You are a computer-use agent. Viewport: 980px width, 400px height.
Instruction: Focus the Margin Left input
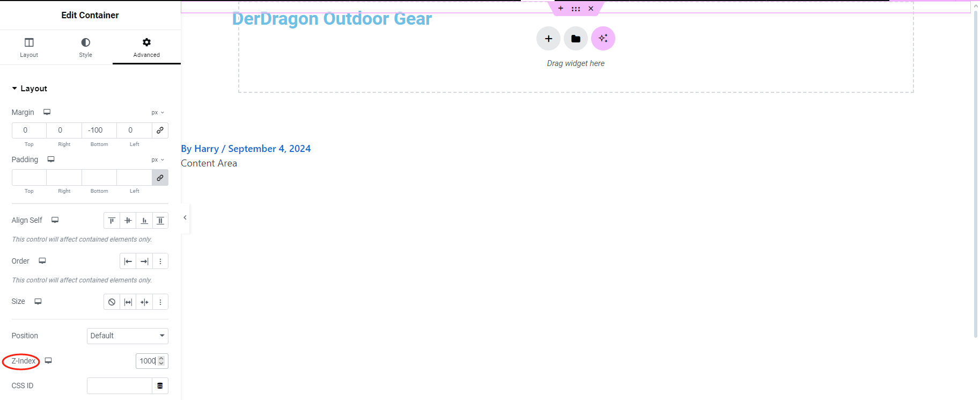134,130
